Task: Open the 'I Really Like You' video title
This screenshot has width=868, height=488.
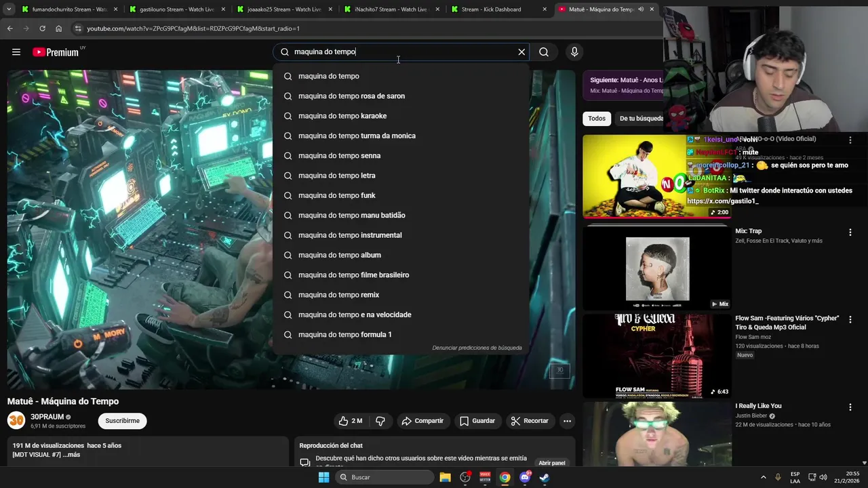Action: pos(758,406)
